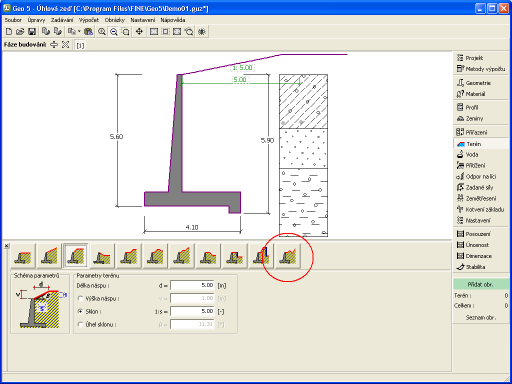
Task: Select the circled last terrain shape icon
Action: pyautogui.click(x=287, y=256)
